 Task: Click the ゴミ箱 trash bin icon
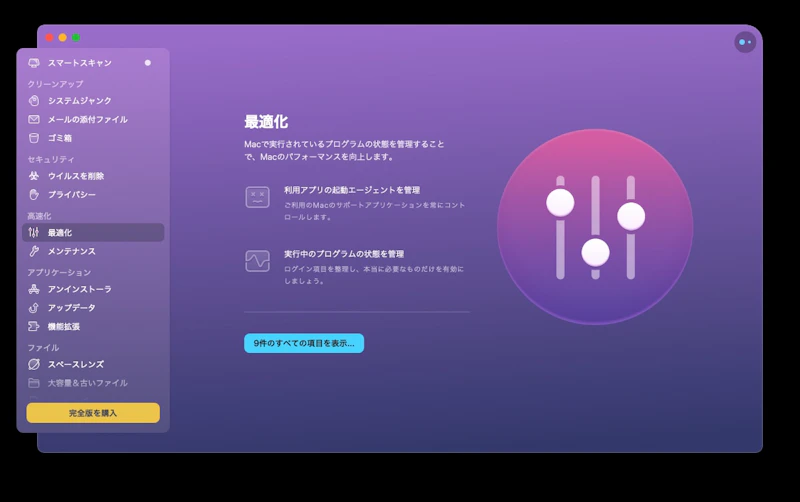pos(34,138)
